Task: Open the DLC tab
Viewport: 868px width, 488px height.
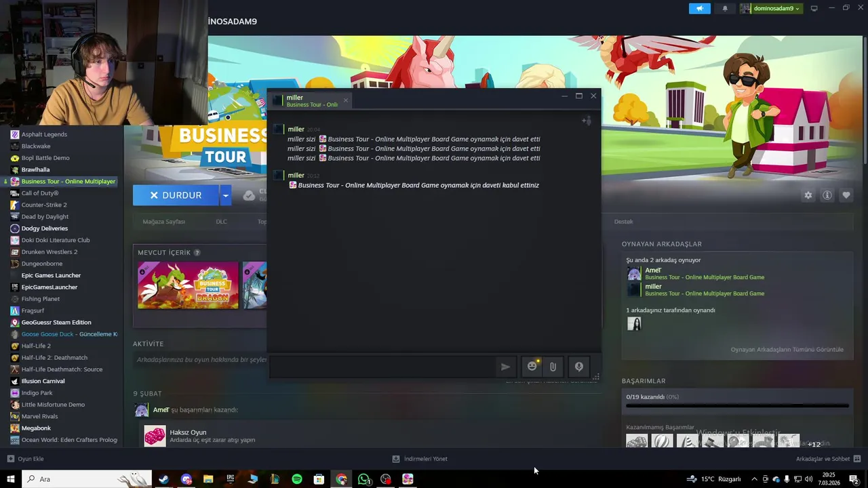Action: 221,222
